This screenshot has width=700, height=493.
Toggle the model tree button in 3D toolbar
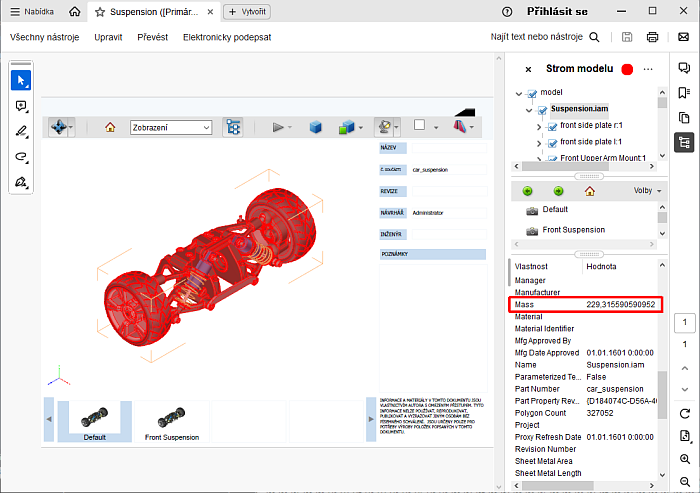(233, 127)
